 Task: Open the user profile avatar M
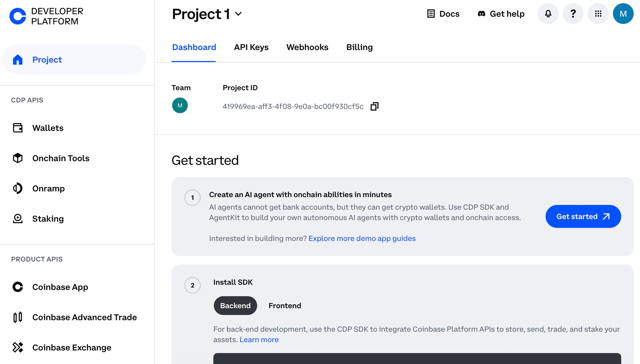tap(623, 14)
